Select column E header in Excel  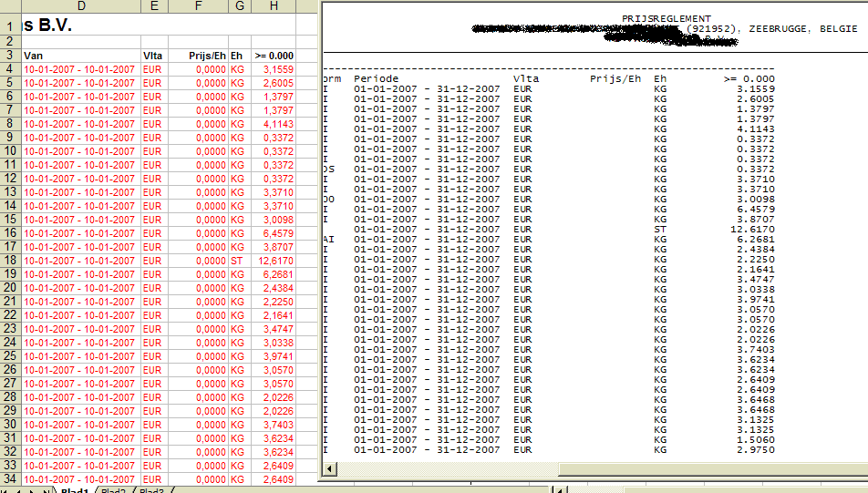(154, 6)
